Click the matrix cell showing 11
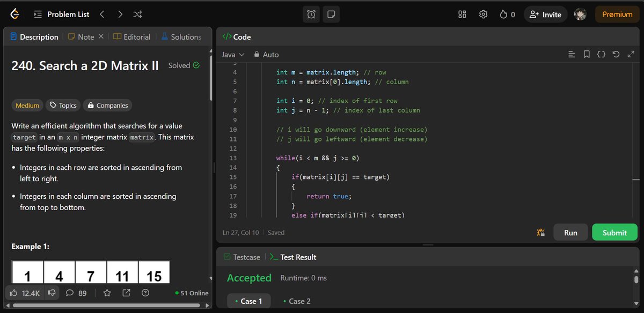 (122, 272)
